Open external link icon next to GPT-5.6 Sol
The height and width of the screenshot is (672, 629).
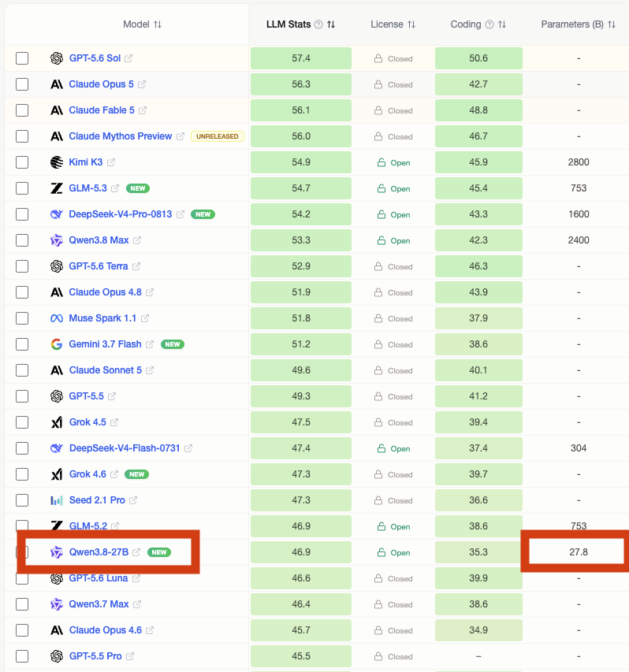tap(128, 58)
